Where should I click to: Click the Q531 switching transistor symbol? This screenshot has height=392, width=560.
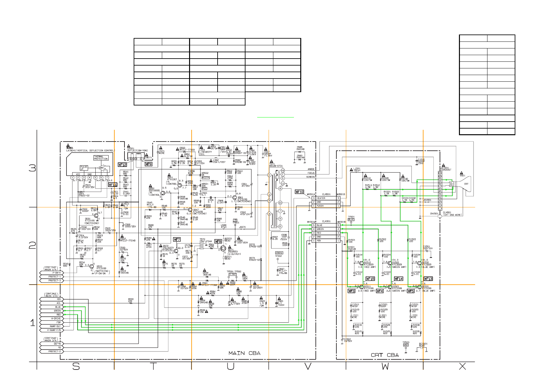click(96, 216)
